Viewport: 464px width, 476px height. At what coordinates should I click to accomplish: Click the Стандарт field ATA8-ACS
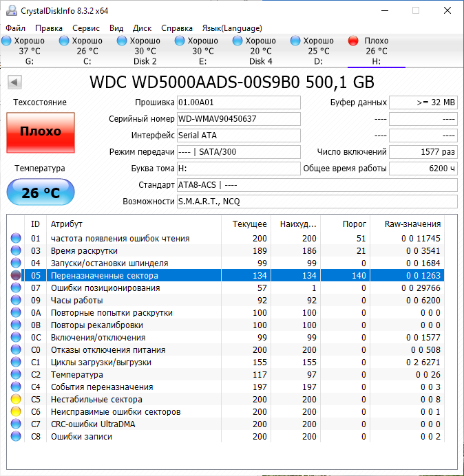(317, 185)
